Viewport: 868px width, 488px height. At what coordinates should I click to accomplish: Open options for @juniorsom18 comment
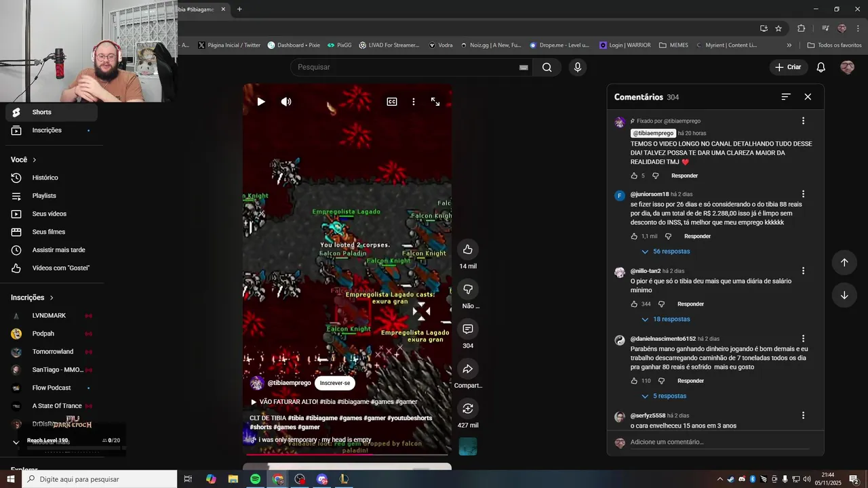tap(803, 194)
